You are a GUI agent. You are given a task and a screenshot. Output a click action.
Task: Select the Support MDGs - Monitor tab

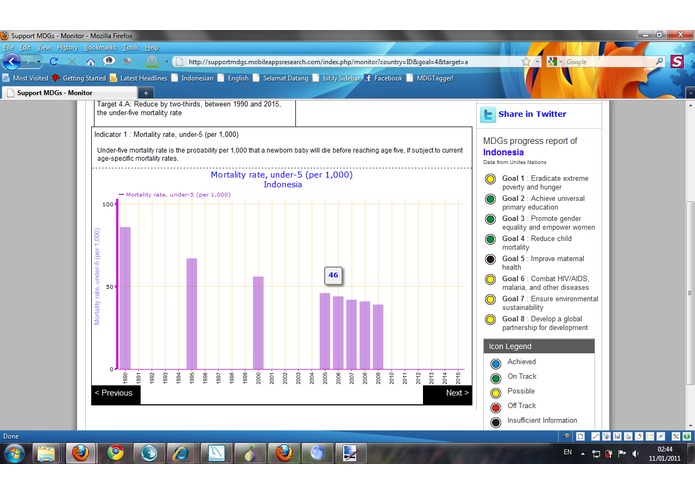[69, 93]
